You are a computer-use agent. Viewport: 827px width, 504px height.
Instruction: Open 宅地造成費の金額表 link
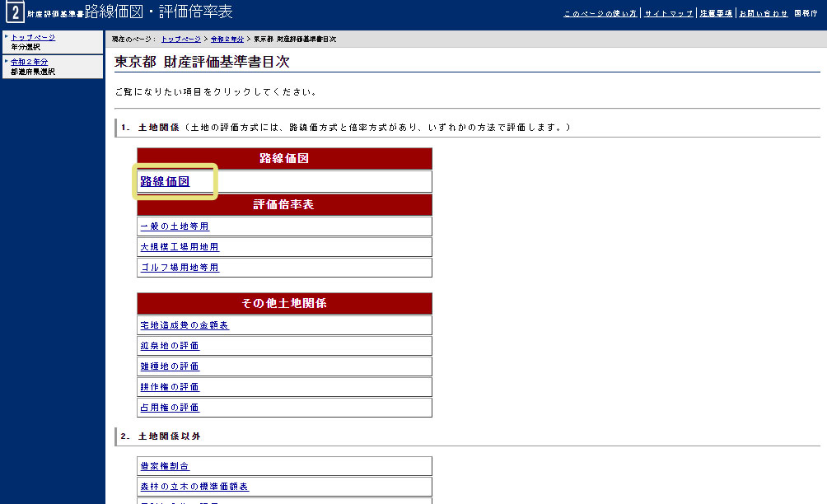(x=185, y=325)
